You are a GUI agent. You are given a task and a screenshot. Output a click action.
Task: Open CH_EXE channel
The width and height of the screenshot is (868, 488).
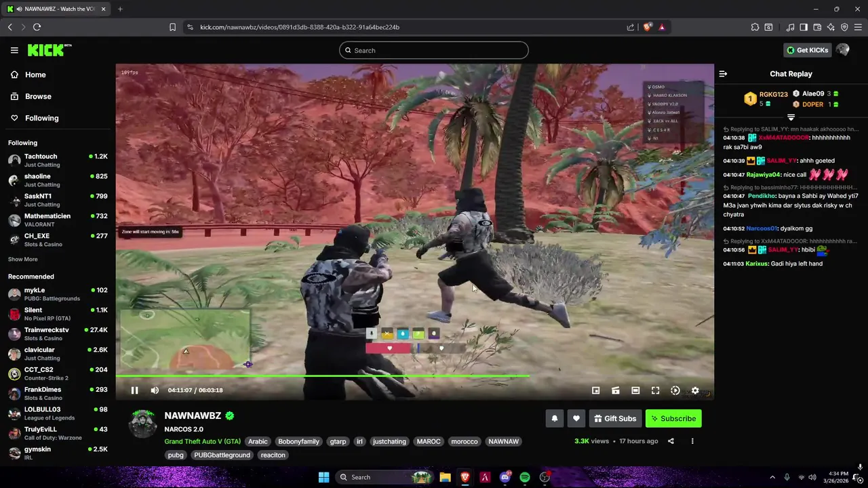click(x=58, y=240)
